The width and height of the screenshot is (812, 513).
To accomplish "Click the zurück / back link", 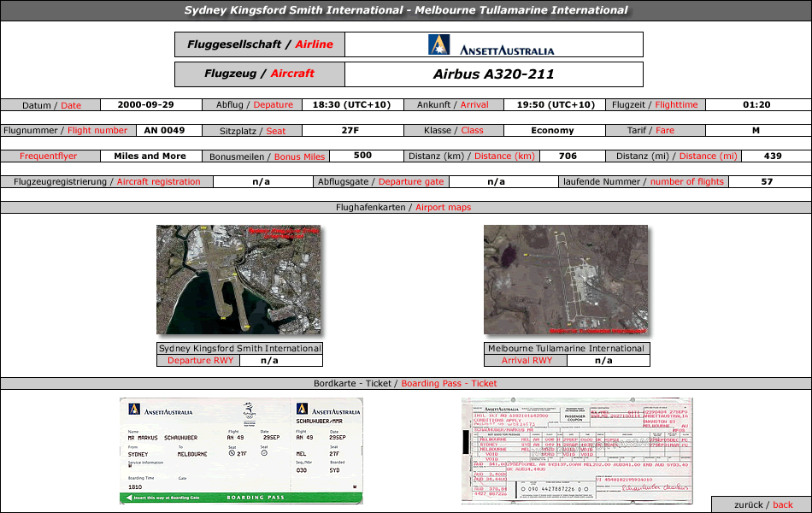I will point(762,504).
